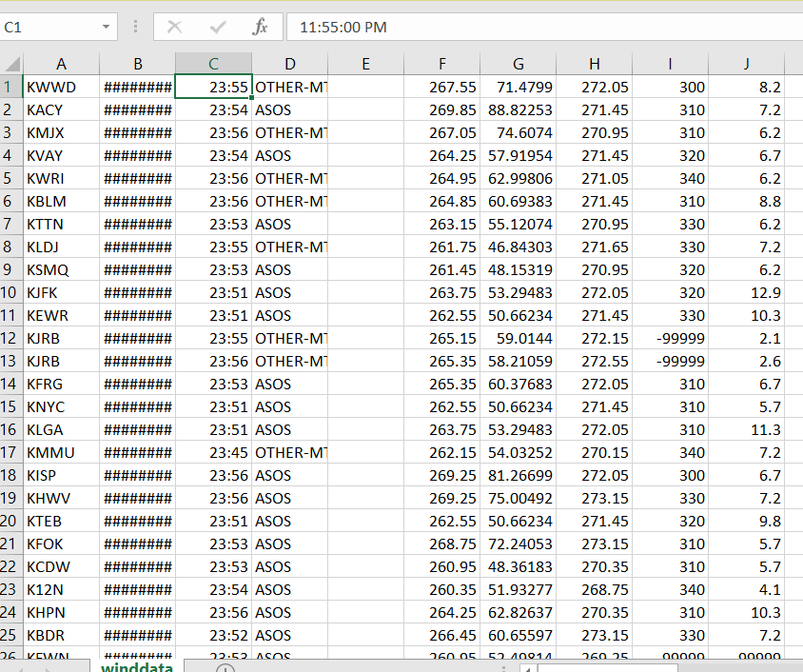The image size is (803, 672).
Task: Select cell containing KBLM
Action: pyautogui.click(x=62, y=201)
